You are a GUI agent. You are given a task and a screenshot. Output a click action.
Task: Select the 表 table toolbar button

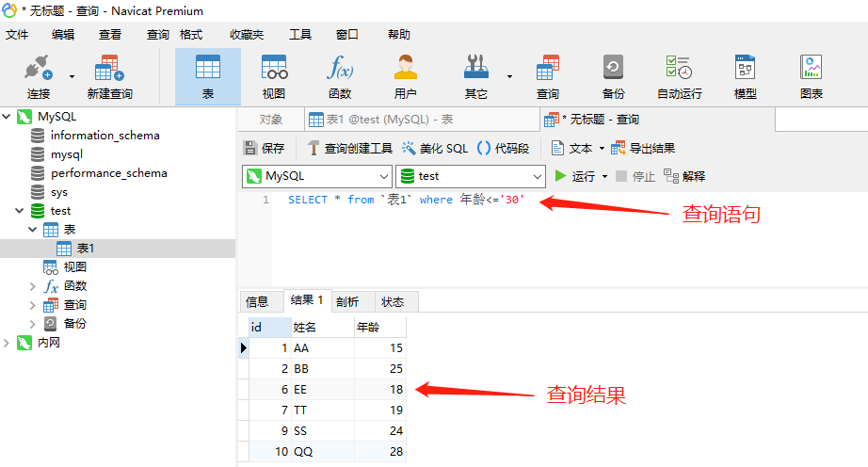click(208, 76)
